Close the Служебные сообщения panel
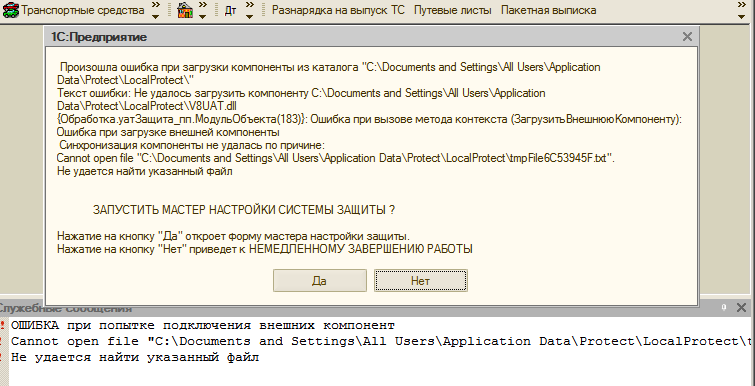755x386 pixels. click(x=742, y=308)
